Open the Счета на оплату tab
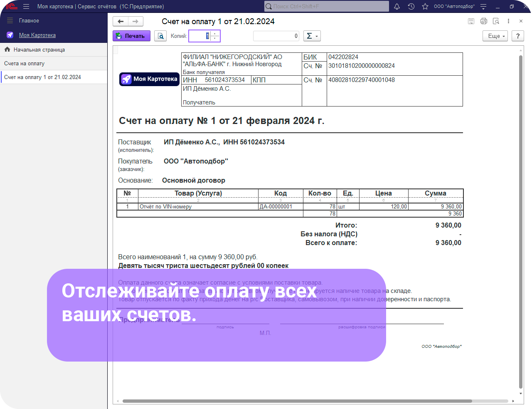Screen dimensions: 532x409 click(54, 63)
